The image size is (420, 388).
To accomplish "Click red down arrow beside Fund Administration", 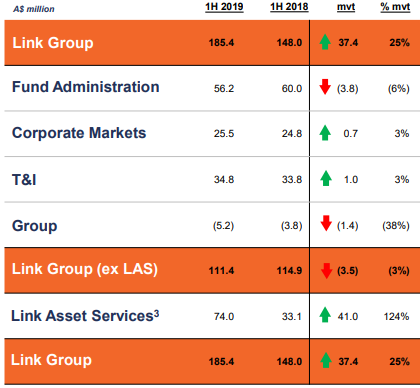I will [325, 87].
